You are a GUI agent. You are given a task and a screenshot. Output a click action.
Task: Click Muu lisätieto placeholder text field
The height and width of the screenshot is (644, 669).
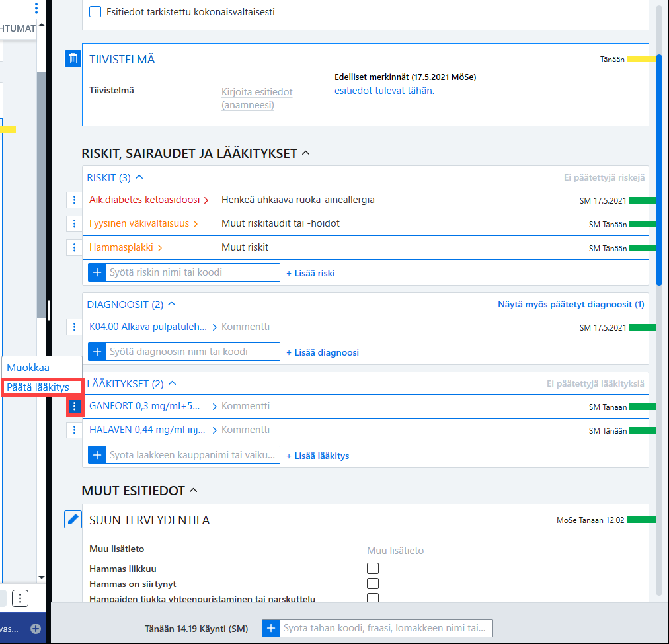[x=395, y=551]
